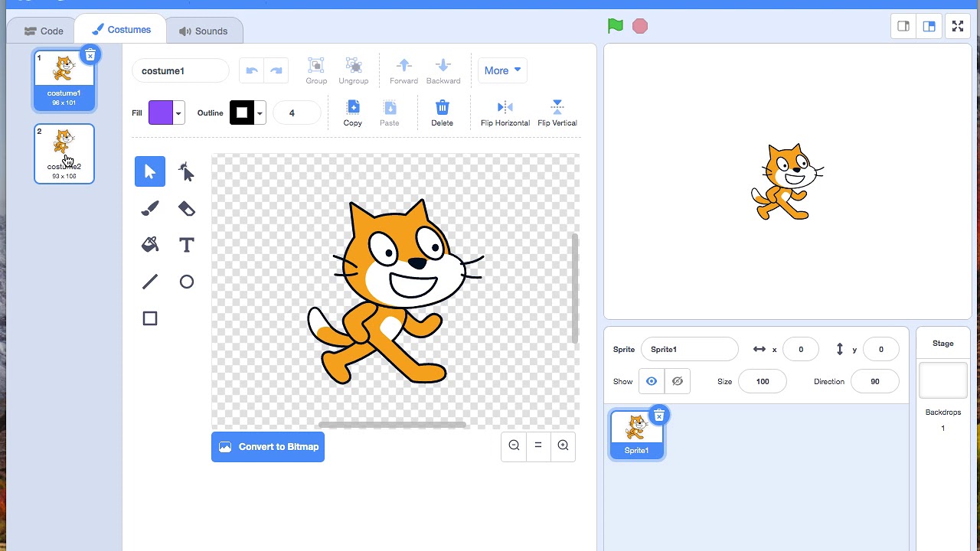This screenshot has width=980, height=551.
Task: Switch to small stage layout
Action: tap(903, 26)
